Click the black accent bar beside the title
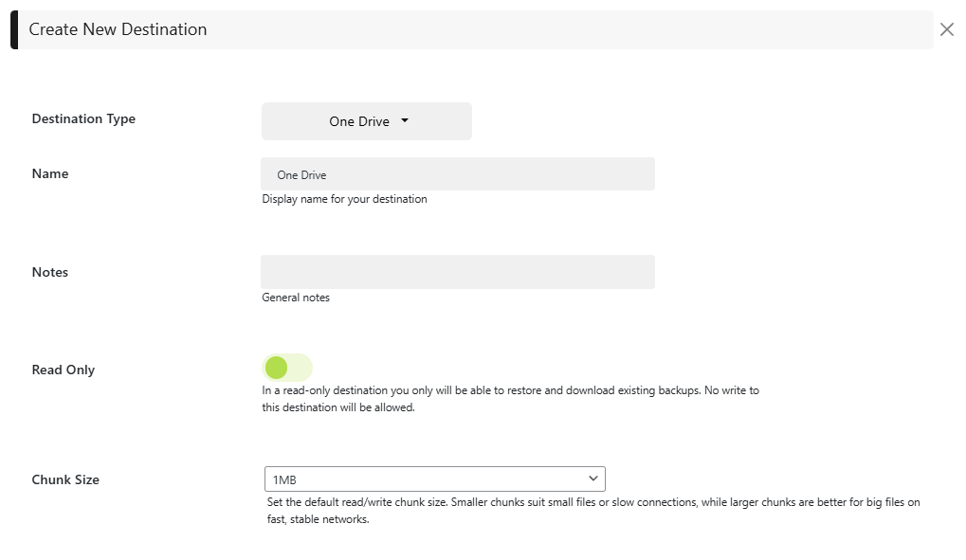 (x=14, y=29)
